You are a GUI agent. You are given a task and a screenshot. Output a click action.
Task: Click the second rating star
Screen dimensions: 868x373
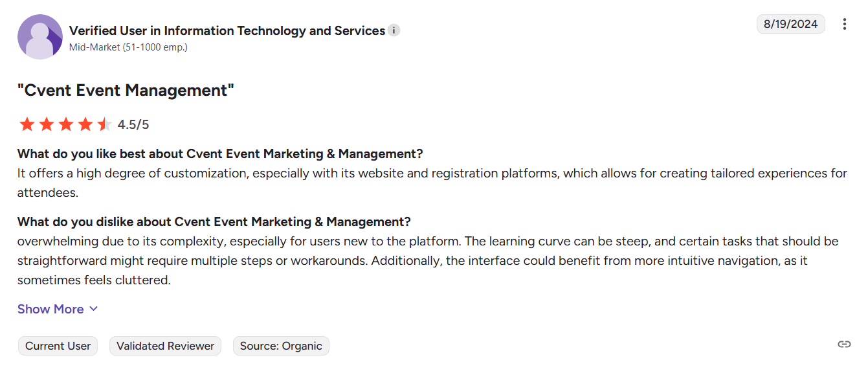(46, 124)
